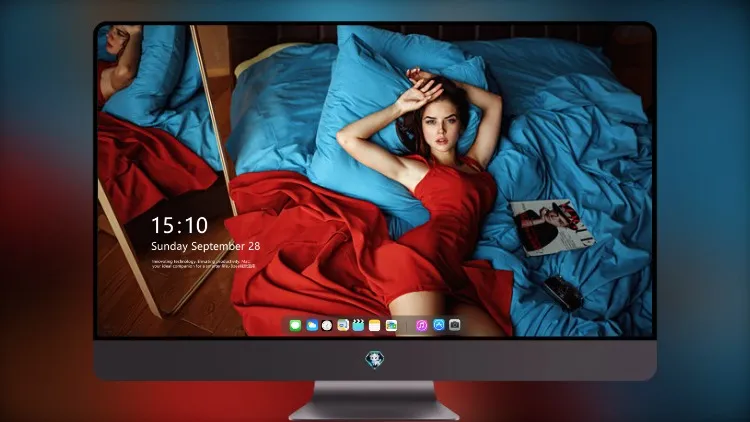Launch the teal clapperboard video app
The height and width of the screenshot is (422, 750).
[358, 326]
